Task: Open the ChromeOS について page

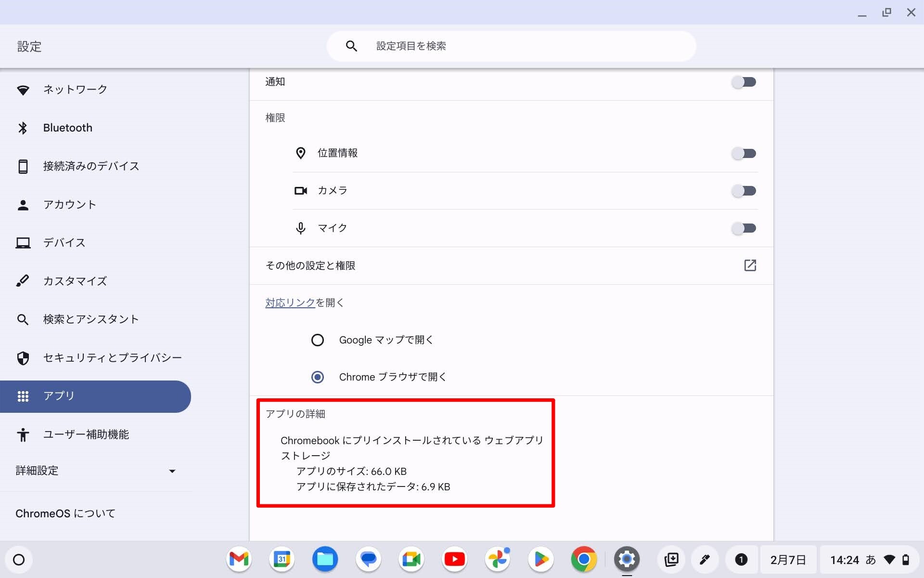Action: (65, 513)
